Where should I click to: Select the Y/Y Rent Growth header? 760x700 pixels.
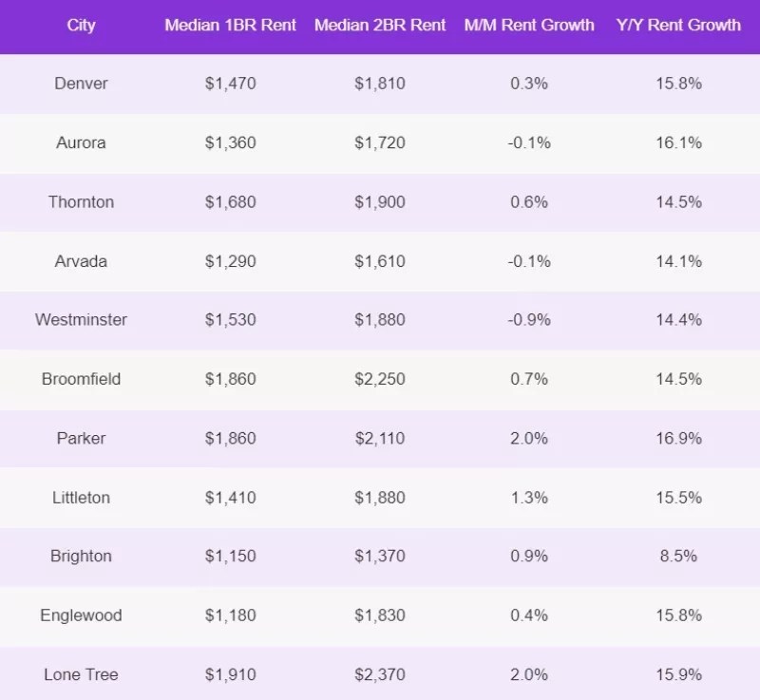click(678, 26)
